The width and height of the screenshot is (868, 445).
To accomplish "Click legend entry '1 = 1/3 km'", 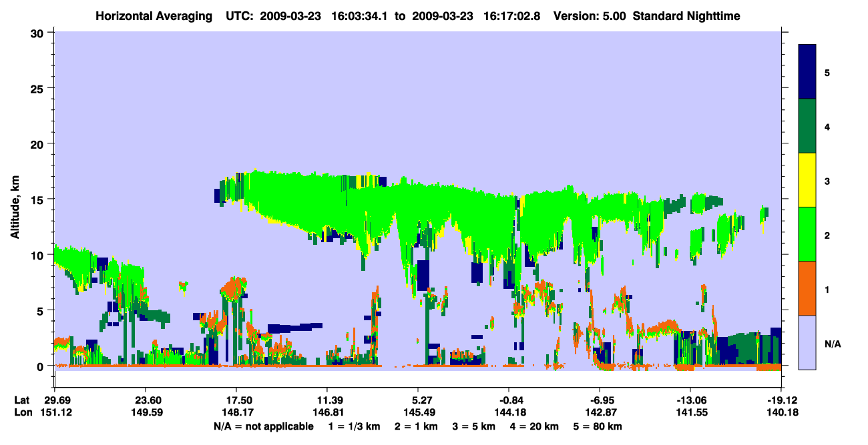I will [353, 426].
